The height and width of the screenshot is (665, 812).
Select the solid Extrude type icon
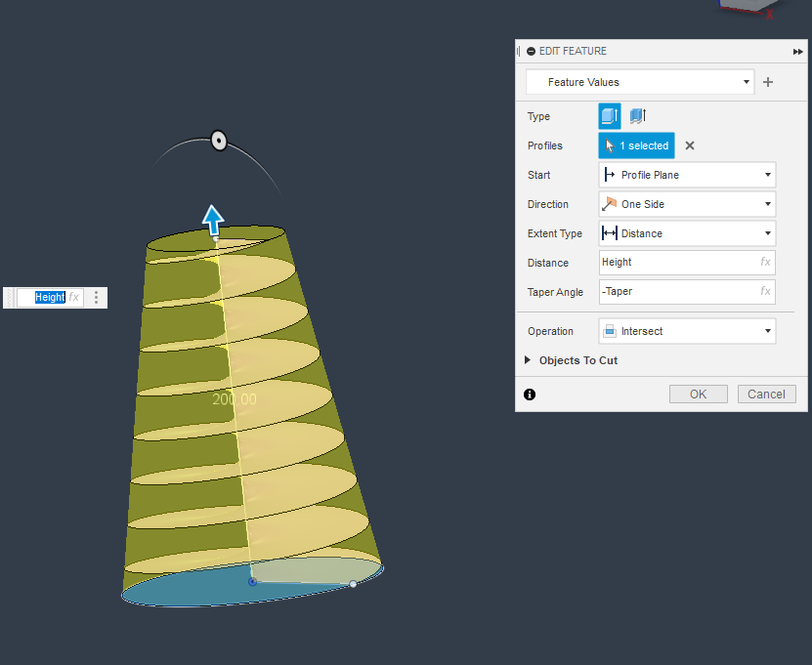[609, 116]
